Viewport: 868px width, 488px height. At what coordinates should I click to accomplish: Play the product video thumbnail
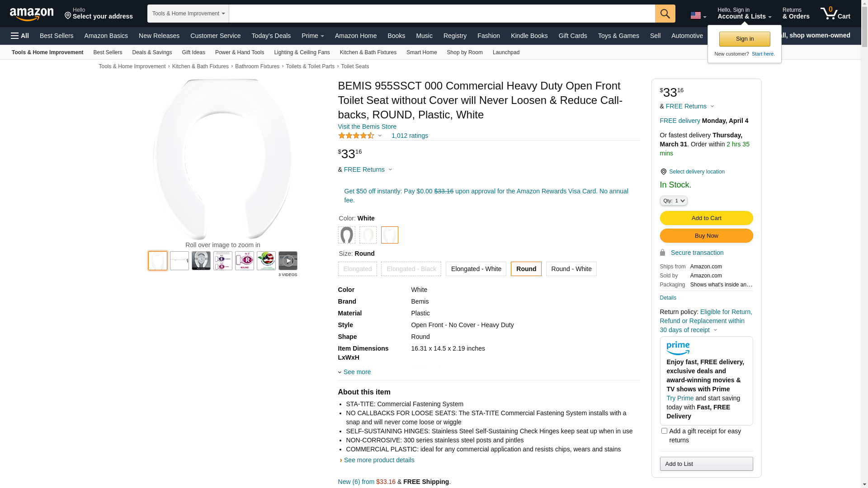pos(288,261)
